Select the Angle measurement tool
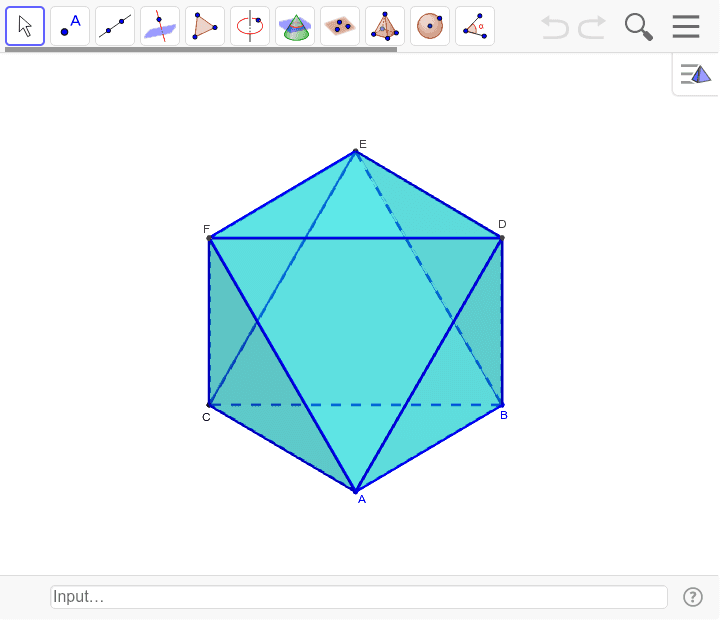Screen dimensions: 720x620 [x=475, y=26]
